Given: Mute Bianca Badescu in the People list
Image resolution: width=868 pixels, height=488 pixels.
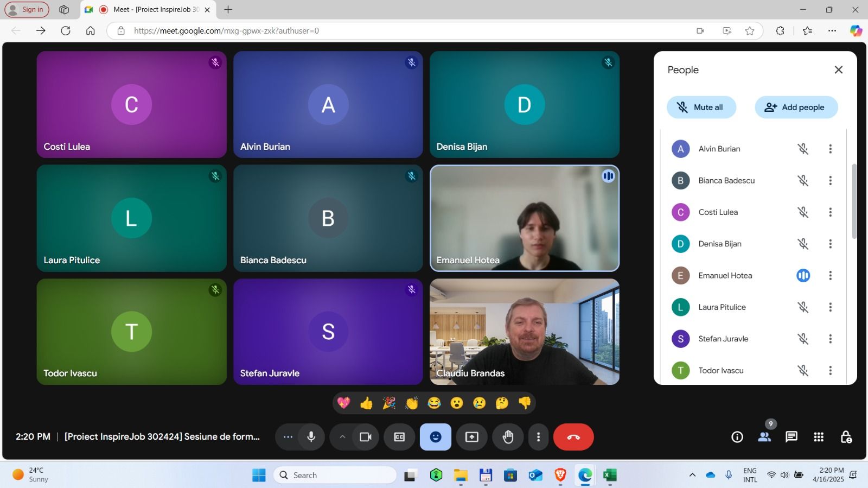Looking at the screenshot, I should (x=803, y=180).
